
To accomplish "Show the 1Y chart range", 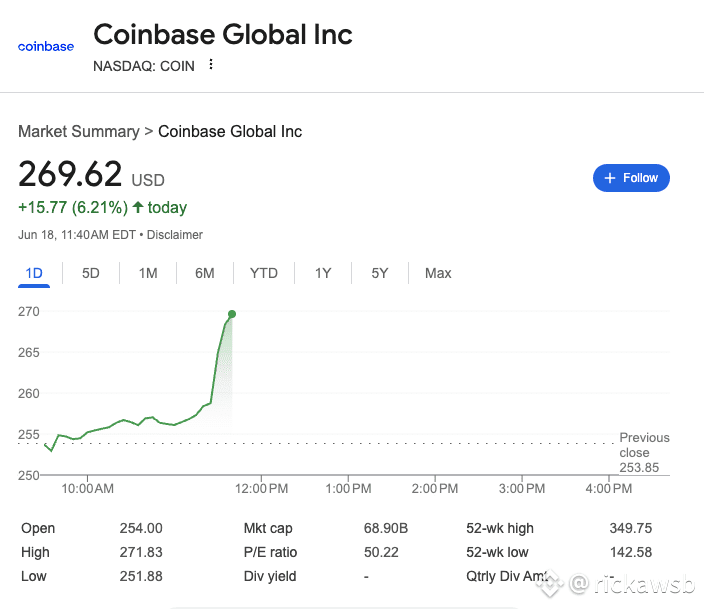I will (x=323, y=273).
